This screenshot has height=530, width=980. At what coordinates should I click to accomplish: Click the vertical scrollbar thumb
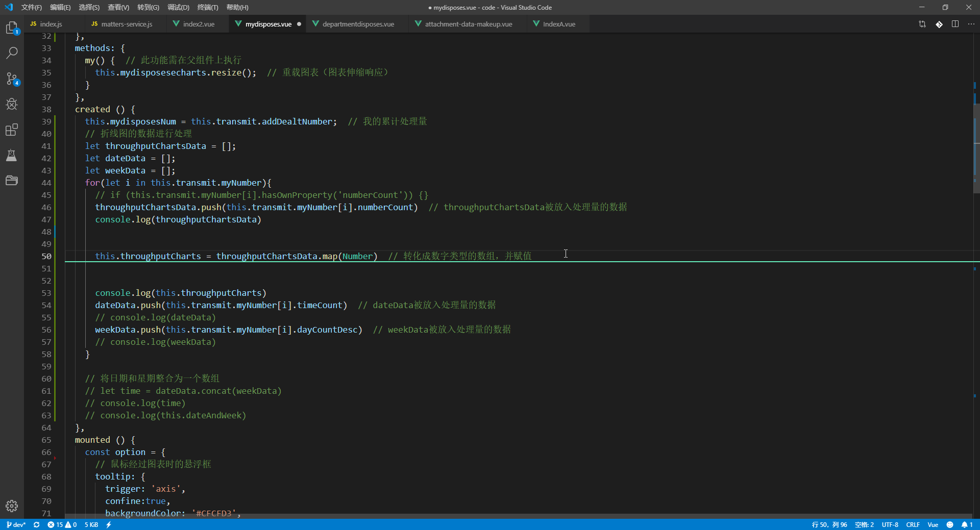click(x=976, y=149)
